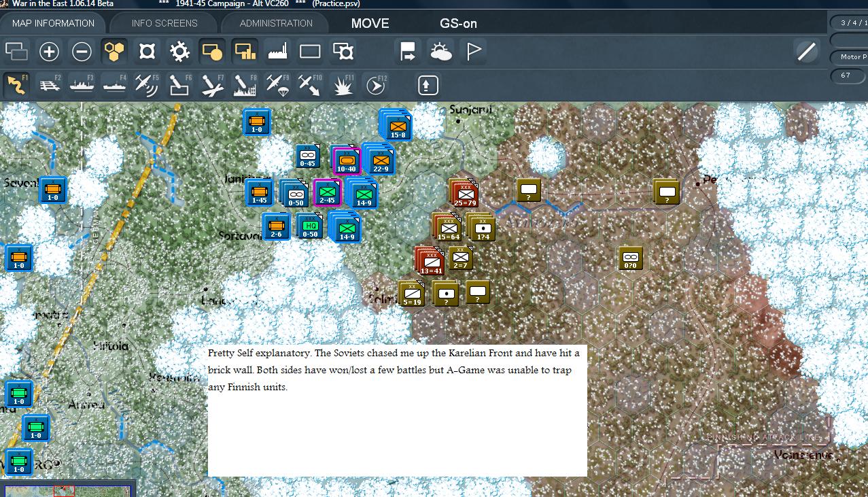Viewport: 868px width, 497px height.
Task: Open the weather sun-cloud icon
Action: pyautogui.click(x=440, y=52)
